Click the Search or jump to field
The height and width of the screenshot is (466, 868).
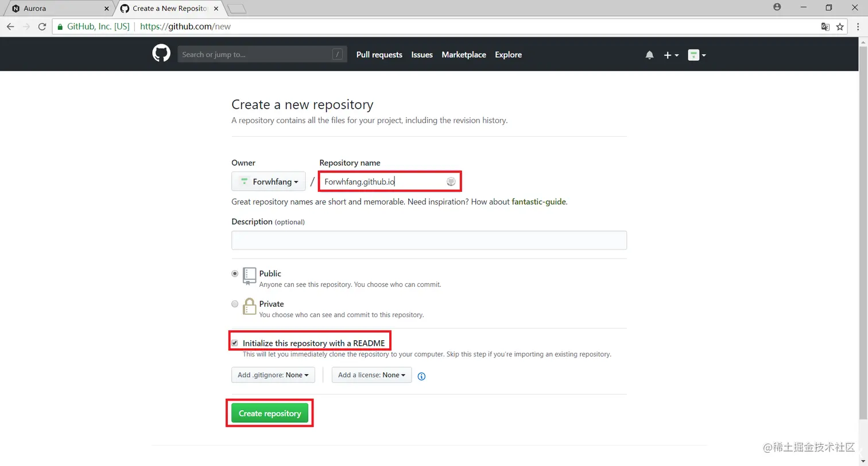(x=262, y=55)
